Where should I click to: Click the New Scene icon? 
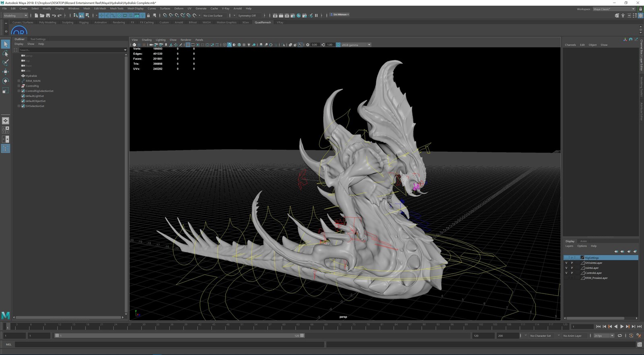36,15
